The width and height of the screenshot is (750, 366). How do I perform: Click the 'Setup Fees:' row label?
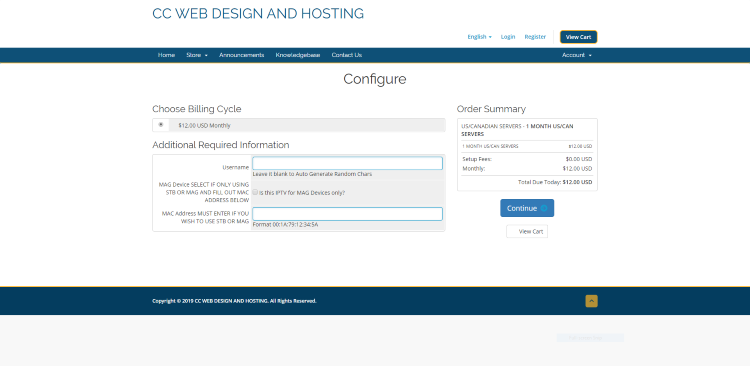click(477, 159)
